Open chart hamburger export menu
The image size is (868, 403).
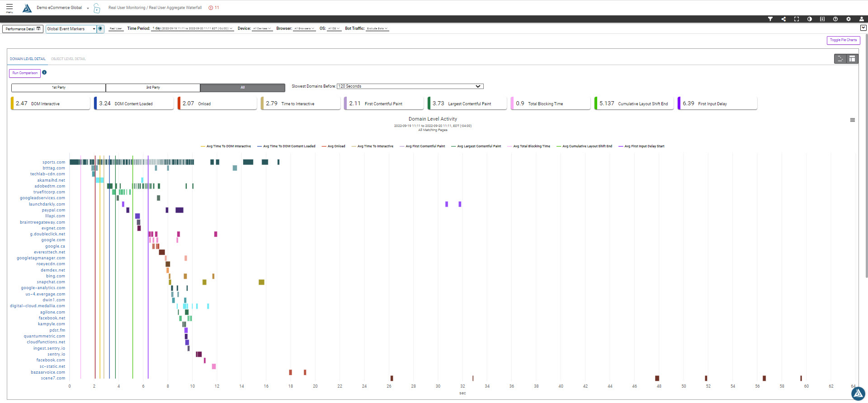(852, 120)
